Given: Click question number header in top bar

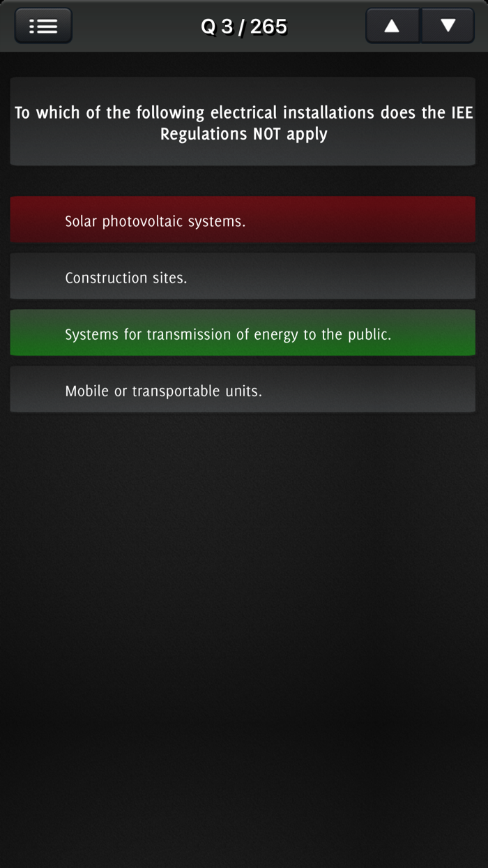Looking at the screenshot, I should pos(244,27).
